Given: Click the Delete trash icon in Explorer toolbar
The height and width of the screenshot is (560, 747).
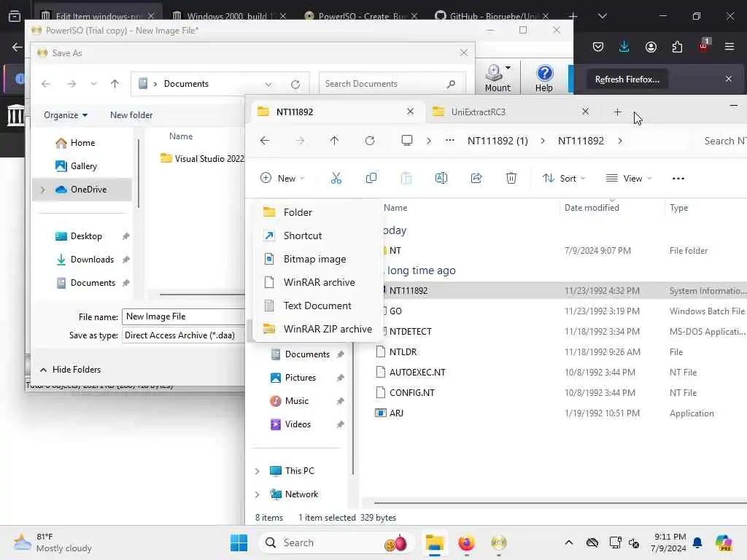Looking at the screenshot, I should coord(511,178).
